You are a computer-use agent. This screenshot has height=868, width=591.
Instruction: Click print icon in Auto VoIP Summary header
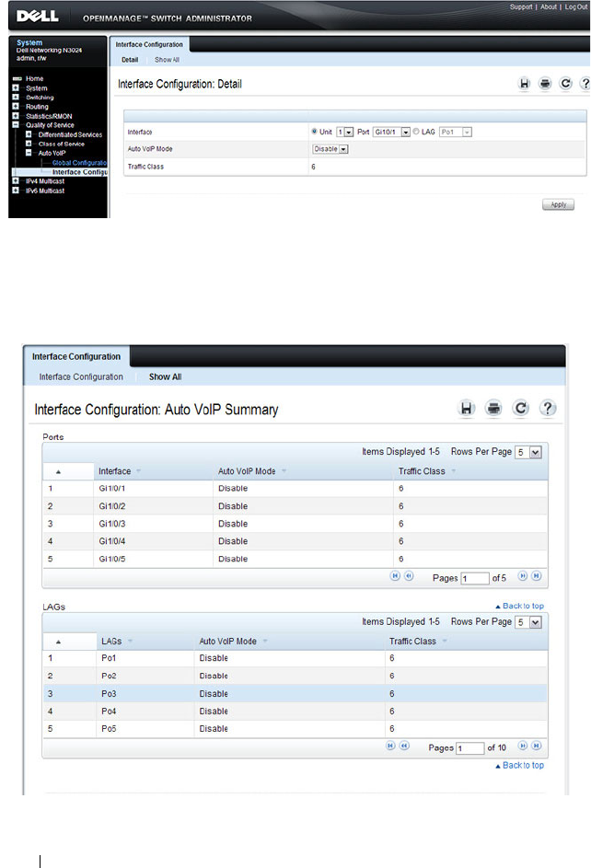pyautogui.click(x=493, y=409)
